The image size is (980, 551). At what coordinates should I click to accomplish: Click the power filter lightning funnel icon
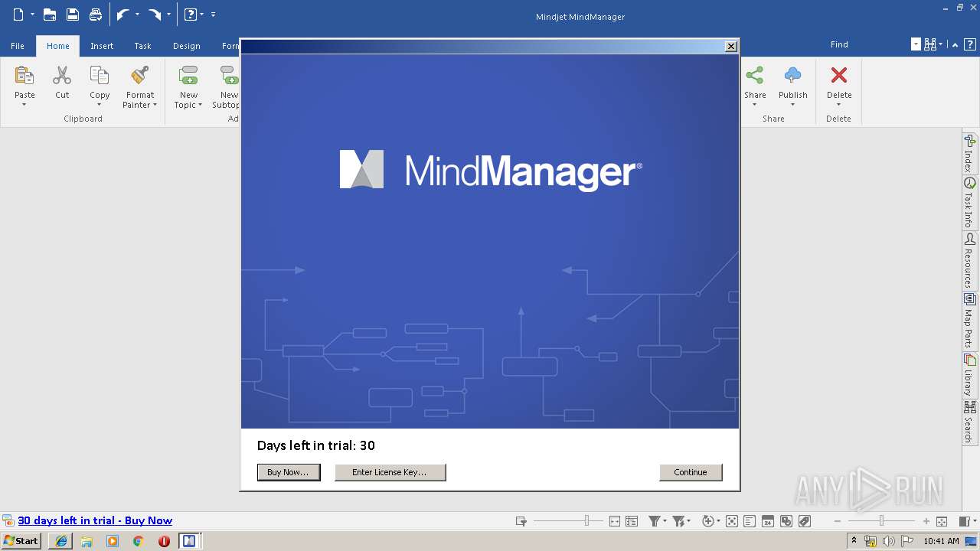678,521
